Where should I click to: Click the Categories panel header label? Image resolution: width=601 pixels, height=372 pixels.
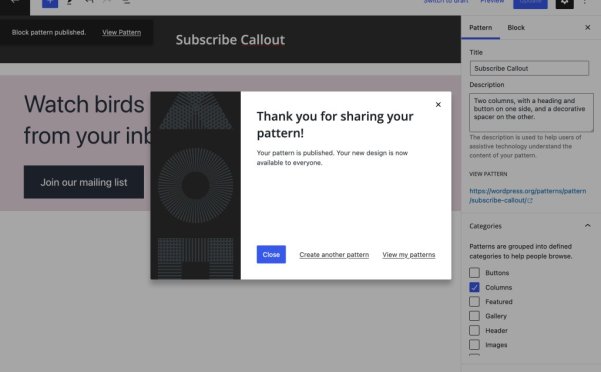(x=485, y=226)
